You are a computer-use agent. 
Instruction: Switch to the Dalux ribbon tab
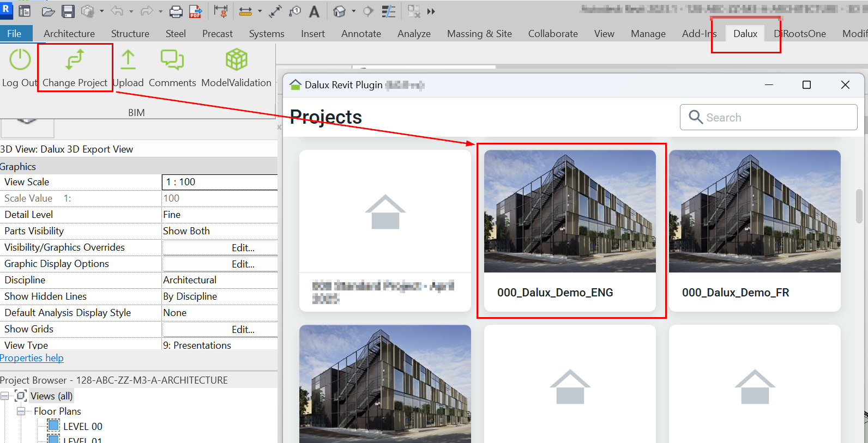point(745,34)
